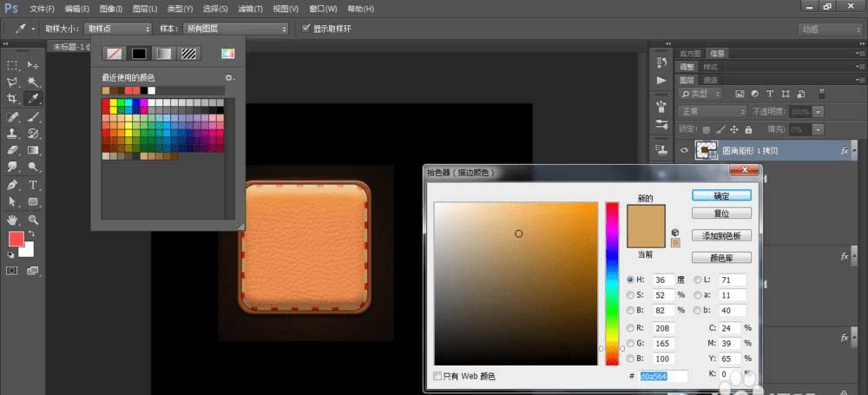The image size is (868, 395).
Task: Select the Zoom tool
Action: point(33,220)
